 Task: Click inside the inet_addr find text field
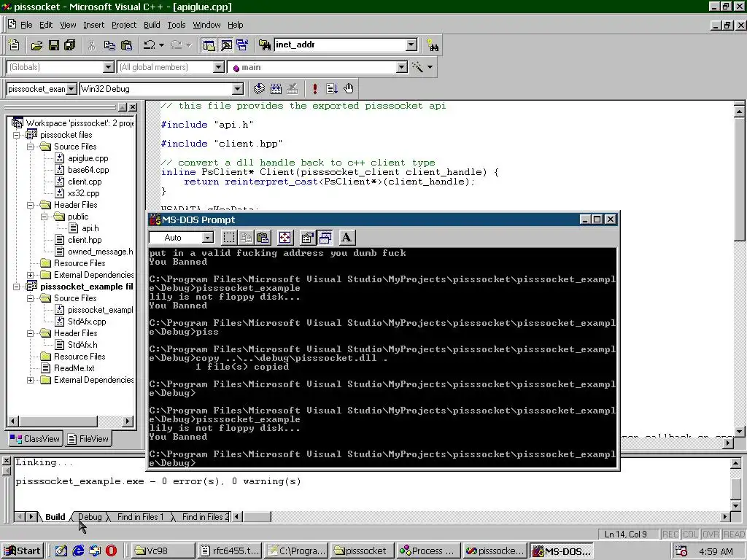[340, 44]
